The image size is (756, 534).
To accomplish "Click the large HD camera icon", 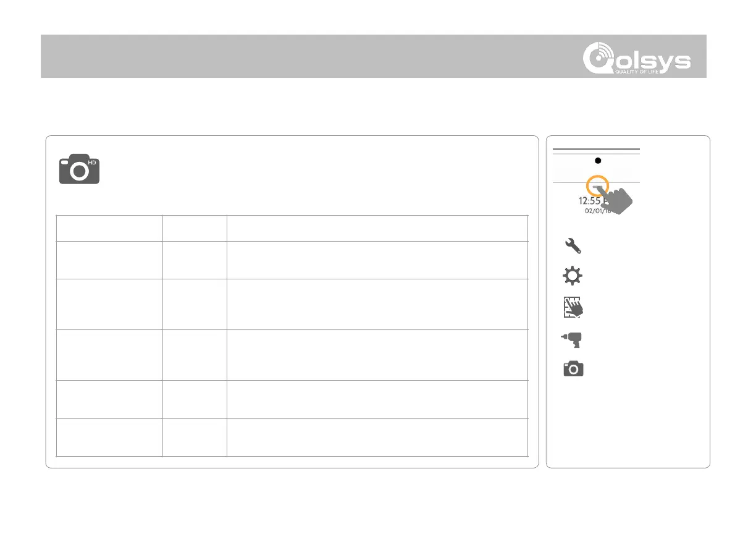I will pyautogui.click(x=80, y=169).
